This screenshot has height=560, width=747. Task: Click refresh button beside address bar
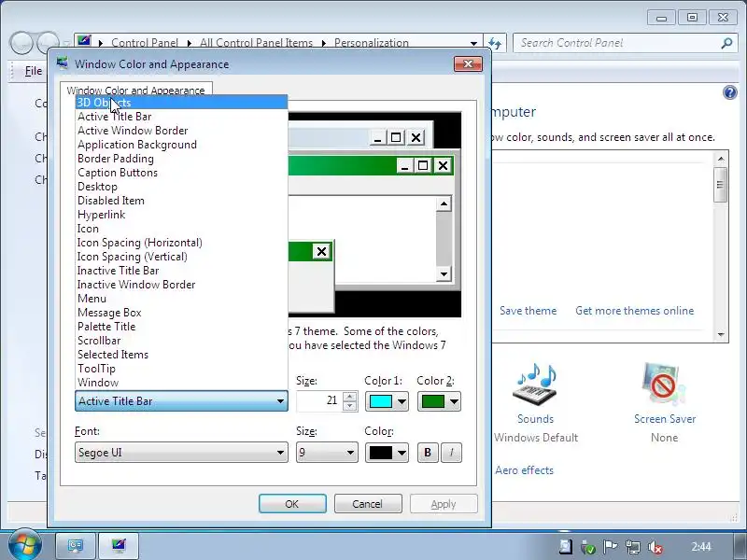point(495,43)
